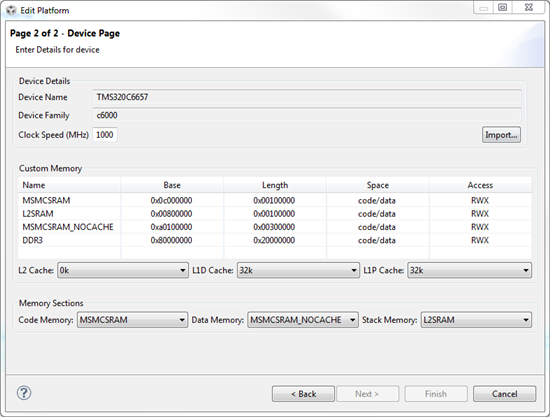The image size is (550, 417).
Task: Click the Access column header
Action: click(480, 185)
